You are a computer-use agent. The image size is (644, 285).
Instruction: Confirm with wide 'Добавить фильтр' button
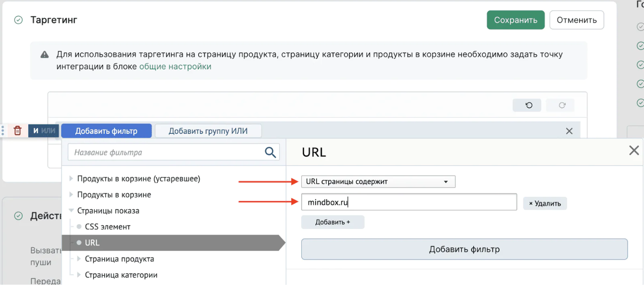pos(464,249)
